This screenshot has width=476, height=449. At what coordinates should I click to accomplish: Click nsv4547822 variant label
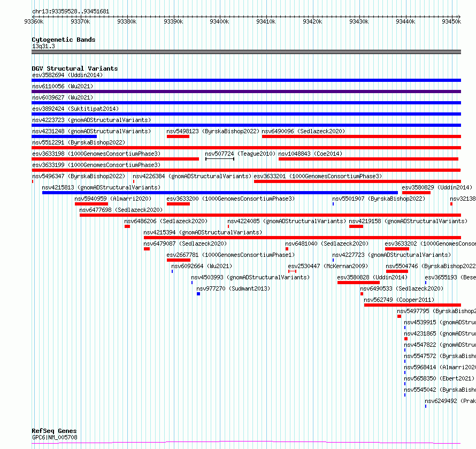[440, 345]
